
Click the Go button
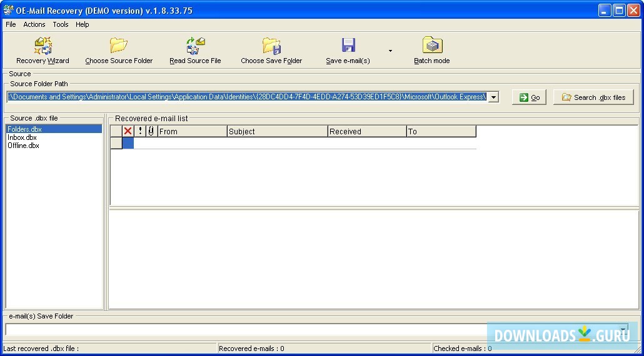tap(529, 97)
